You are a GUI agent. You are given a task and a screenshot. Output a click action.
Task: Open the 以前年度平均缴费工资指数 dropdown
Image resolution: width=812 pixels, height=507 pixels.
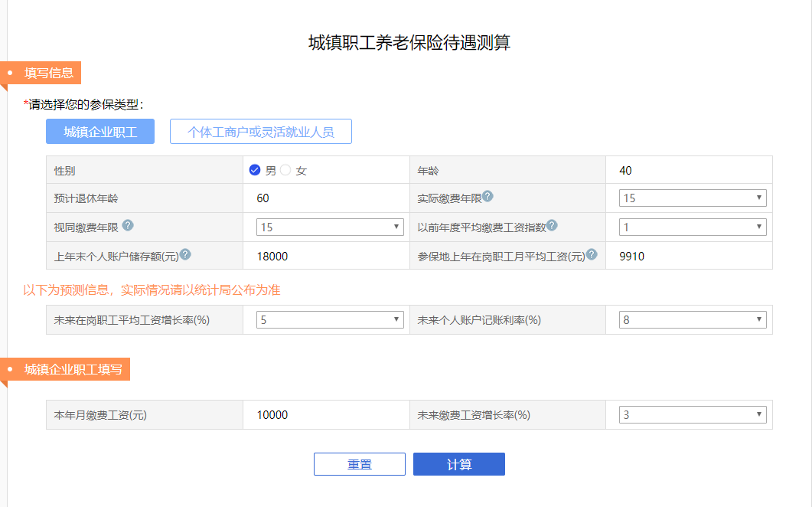pyautogui.click(x=692, y=227)
